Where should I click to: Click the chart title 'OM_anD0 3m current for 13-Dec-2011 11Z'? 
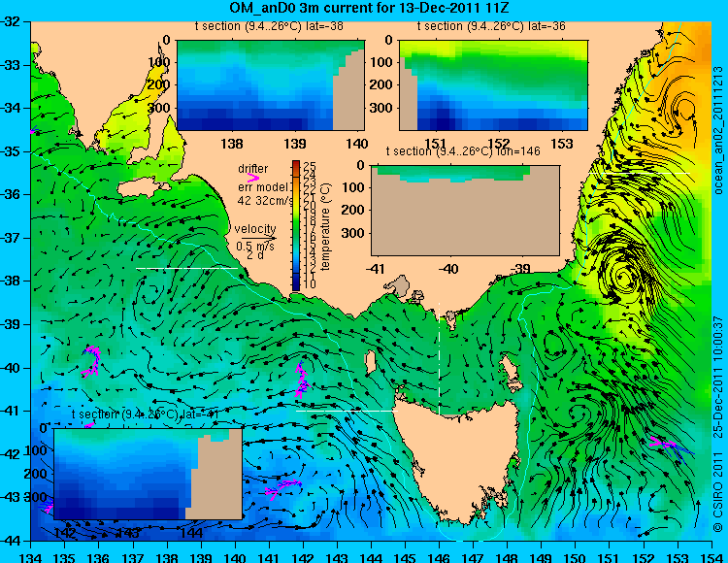(x=369, y=8)
